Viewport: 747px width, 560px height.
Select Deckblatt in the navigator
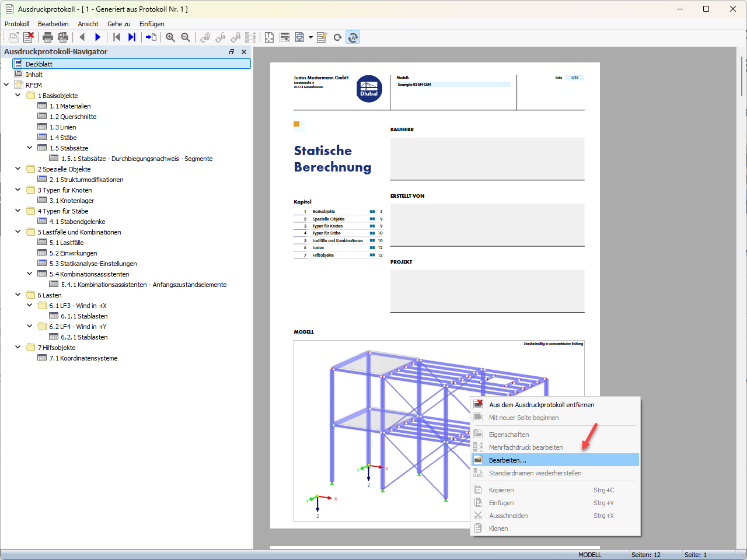pos(39,64)
